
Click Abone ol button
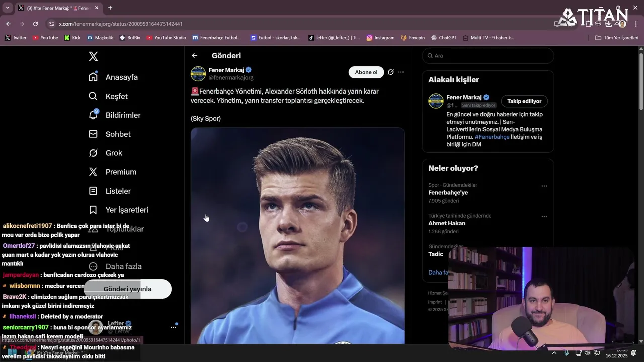click(366, 72)
